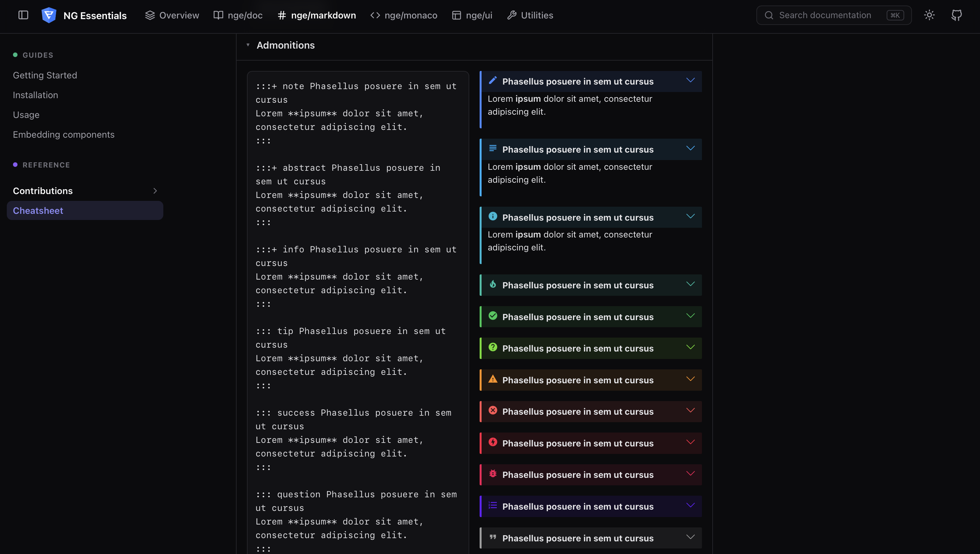The width and height of the screenshot is (980, 554).
Task: Open the GitHub repository icon
Action: click(x=956, y=15)
